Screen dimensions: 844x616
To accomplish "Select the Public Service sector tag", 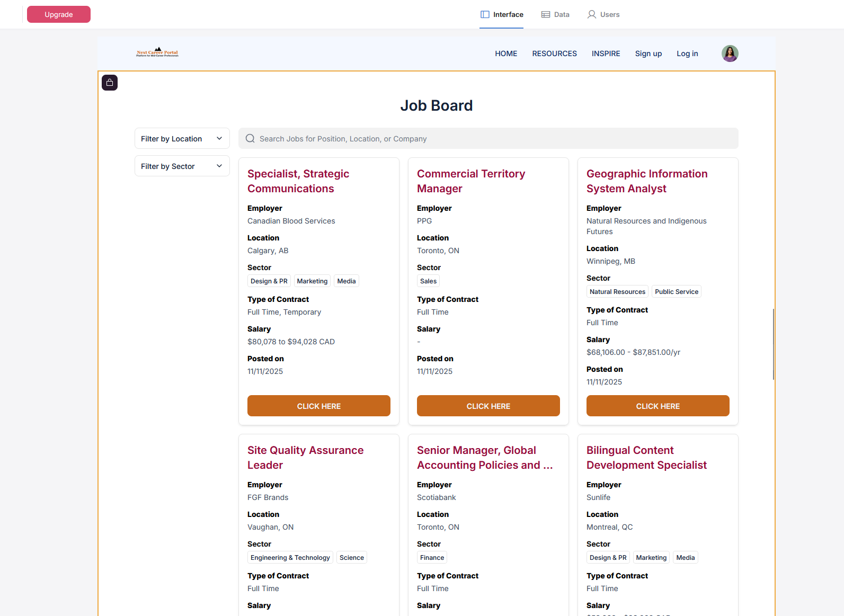I will click(x=676, y=292).
